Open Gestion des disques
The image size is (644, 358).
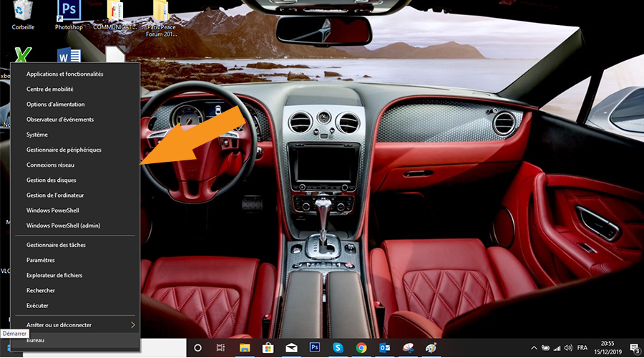(x=75, y=180)
